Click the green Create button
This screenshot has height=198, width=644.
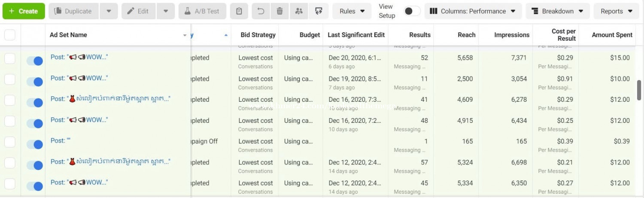pos(24,11)
